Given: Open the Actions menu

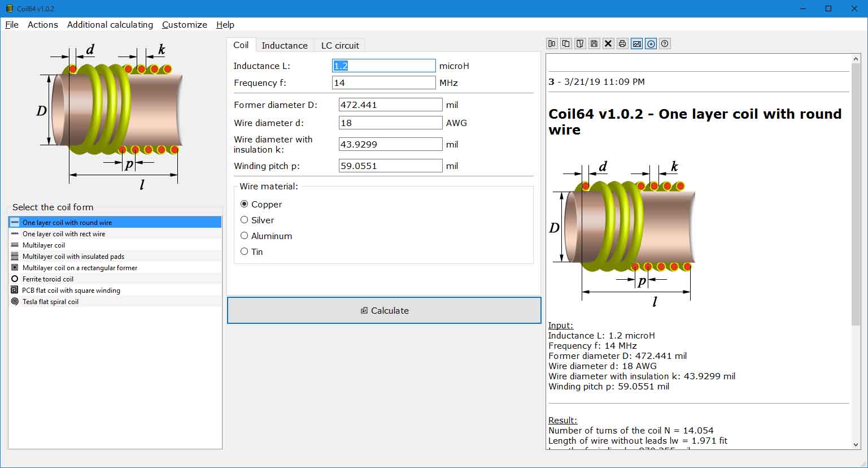Looking at the screenshot, I should tap(43, 24).
